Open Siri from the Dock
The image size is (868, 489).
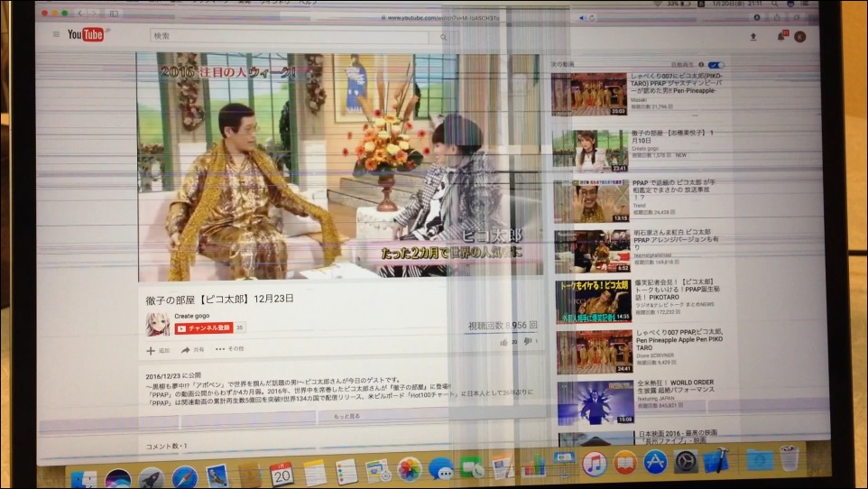pyautogui.click(x=118, y=478)
